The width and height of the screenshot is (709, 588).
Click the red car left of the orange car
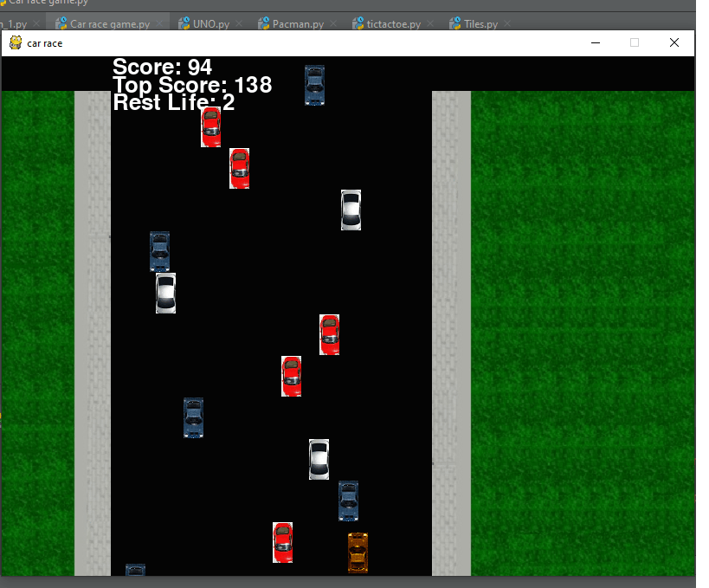pos(282,542)
